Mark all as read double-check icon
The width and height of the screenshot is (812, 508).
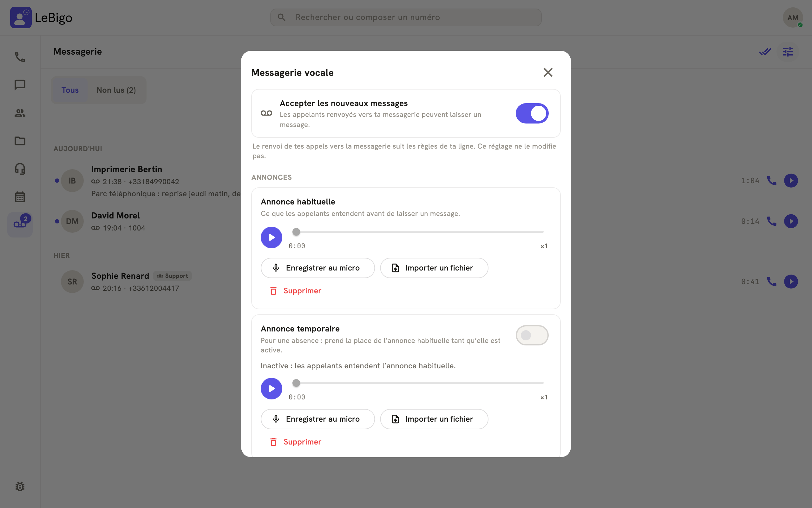pos(765,52)
